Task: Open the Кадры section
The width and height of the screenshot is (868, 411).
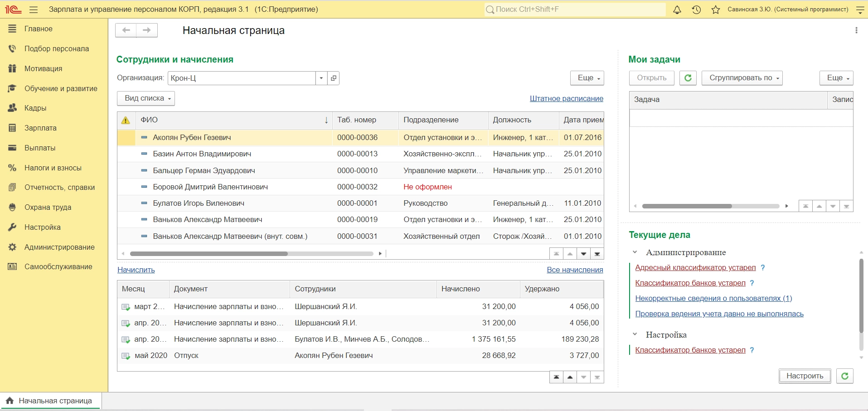Action: coord(35,108)
